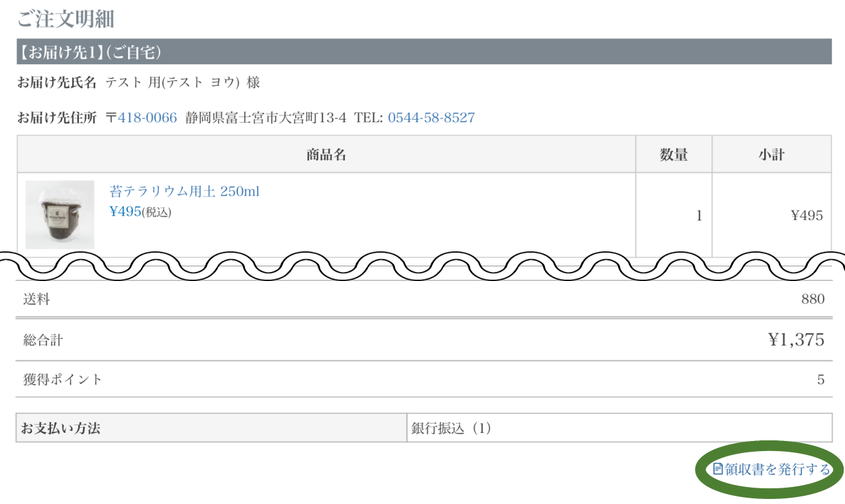Click the 送料 shipping fee label

click(x=37, y=299)
